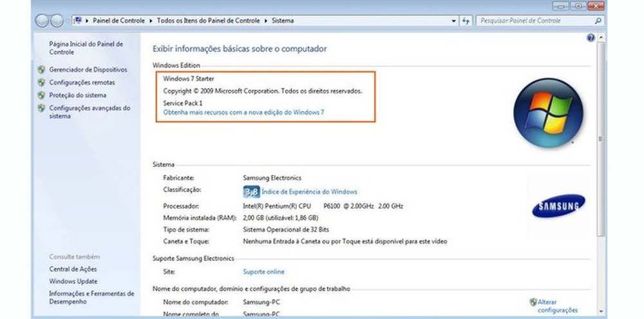Click the address bar computer icon
Viewport: 644px width, 319px height.
tap(79, 20)
